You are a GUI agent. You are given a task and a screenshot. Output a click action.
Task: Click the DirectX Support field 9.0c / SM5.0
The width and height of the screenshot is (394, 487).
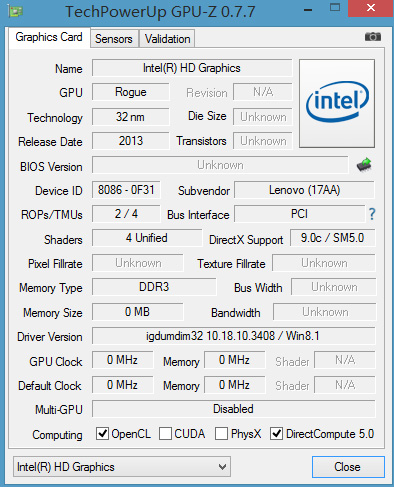332,238
